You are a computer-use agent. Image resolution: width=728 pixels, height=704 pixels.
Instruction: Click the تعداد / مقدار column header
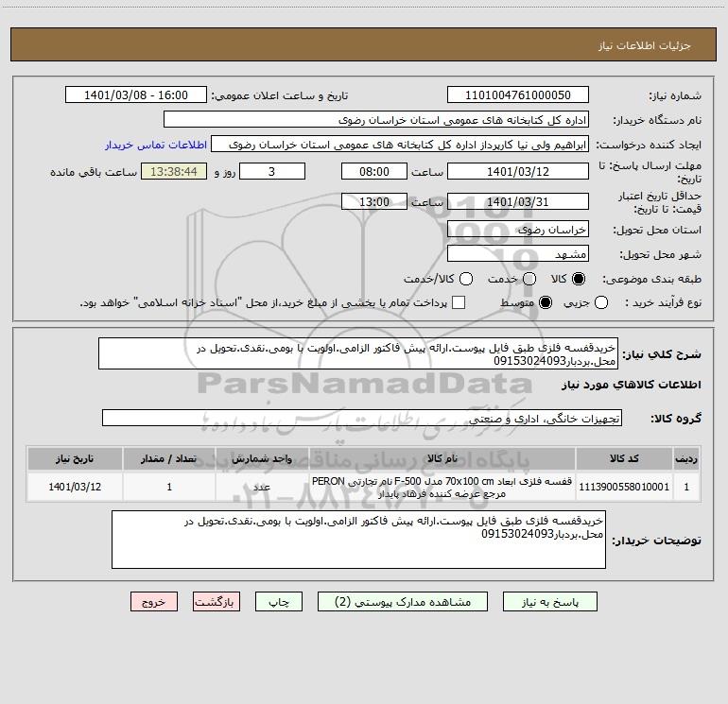[x=169, y=458]
